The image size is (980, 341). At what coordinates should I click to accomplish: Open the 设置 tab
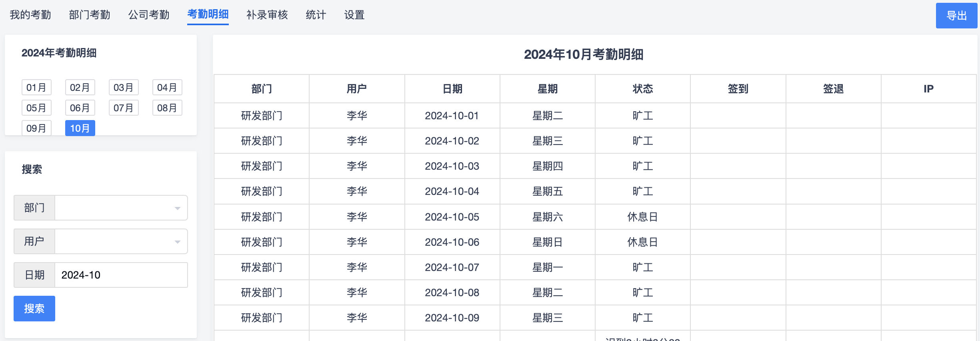[x=354, y=15]
